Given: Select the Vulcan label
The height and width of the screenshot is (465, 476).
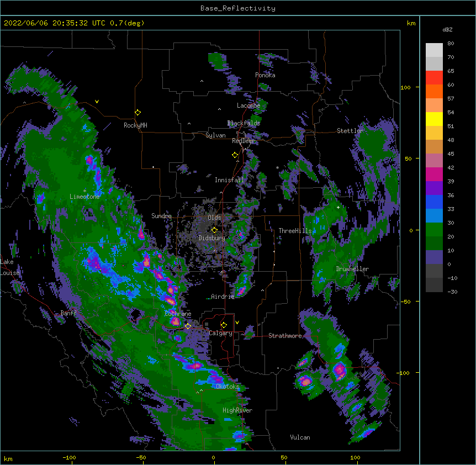Looking at the screenshot, I should pyautogui.click(x=300, y=437).
